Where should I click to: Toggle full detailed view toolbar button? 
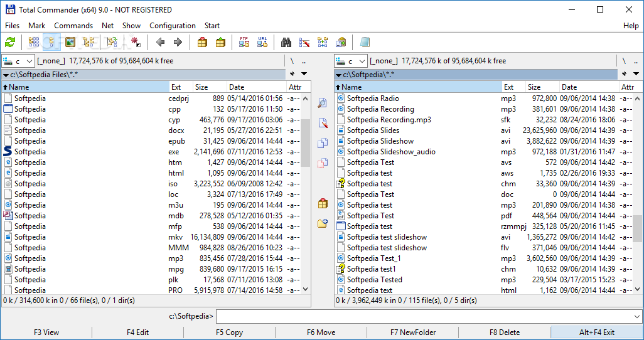(x=52, y=42)
